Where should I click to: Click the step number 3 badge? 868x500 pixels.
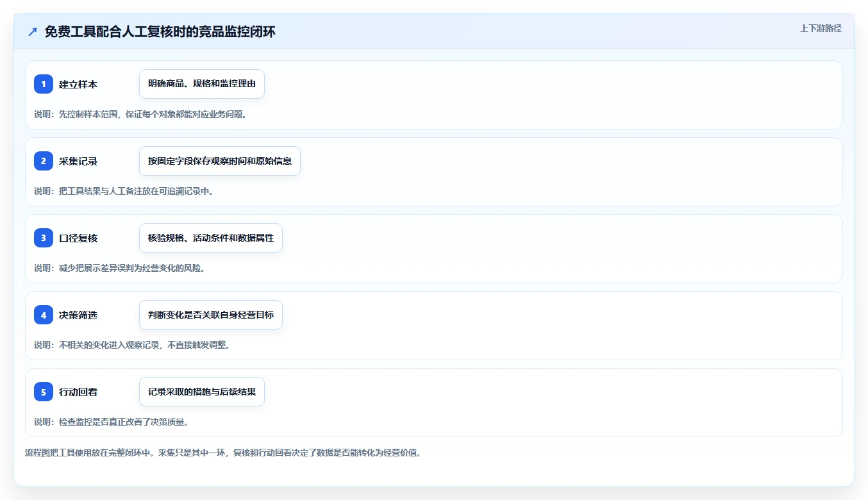coord(44,238)
